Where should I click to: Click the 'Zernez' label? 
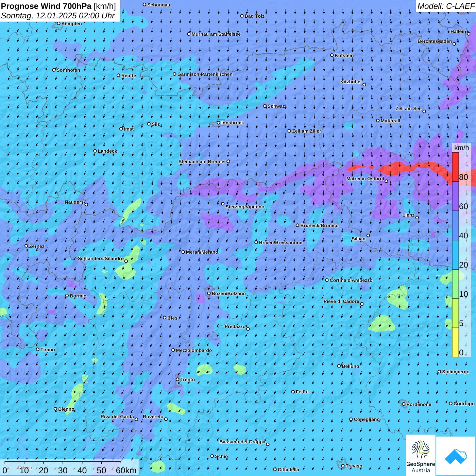click(x=37, y=246)
